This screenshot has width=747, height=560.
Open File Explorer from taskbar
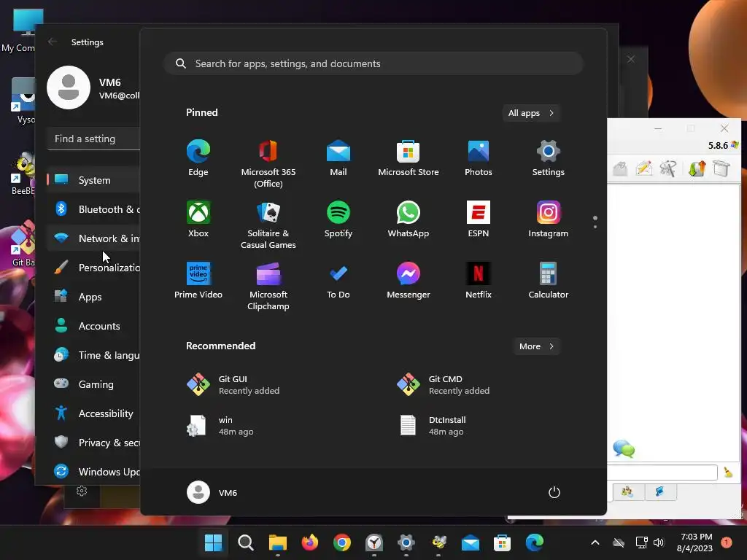point(278,542)
